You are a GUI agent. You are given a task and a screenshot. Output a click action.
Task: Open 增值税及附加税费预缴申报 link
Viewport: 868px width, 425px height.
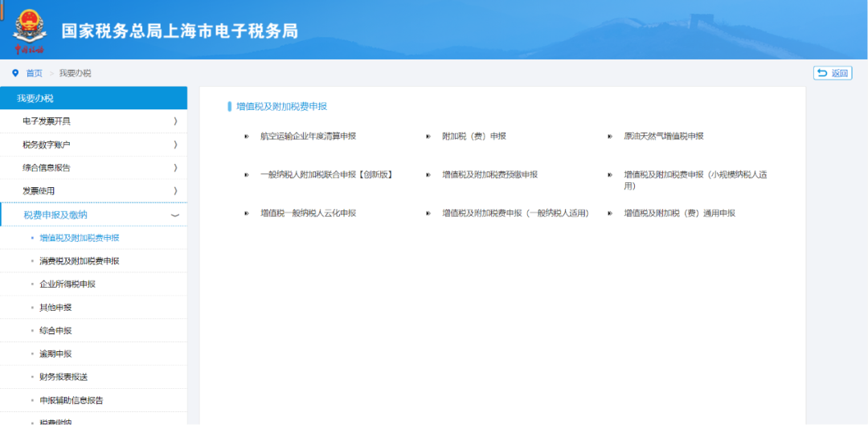489,174
